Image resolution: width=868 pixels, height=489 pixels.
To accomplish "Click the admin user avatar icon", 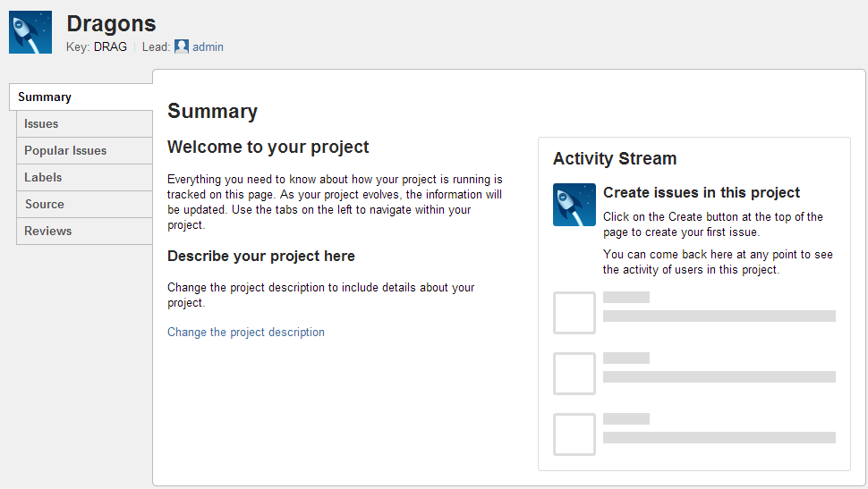I will (182, 46).
